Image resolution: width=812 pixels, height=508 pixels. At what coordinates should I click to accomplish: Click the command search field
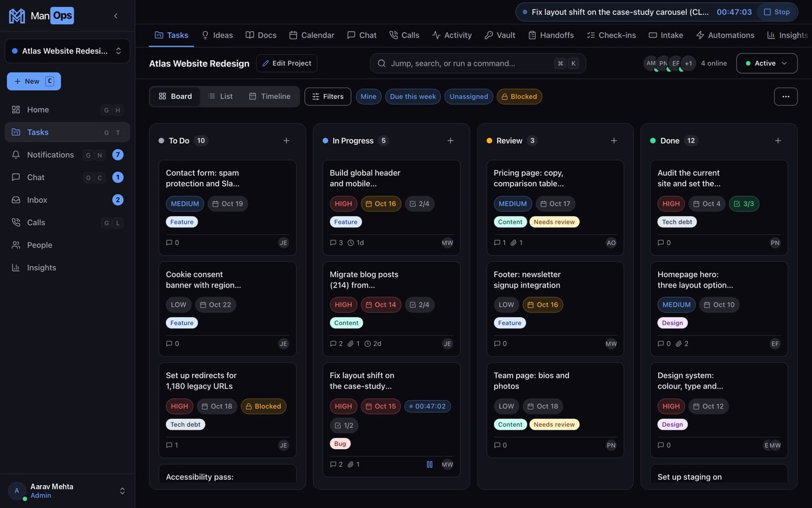[478, 63]
